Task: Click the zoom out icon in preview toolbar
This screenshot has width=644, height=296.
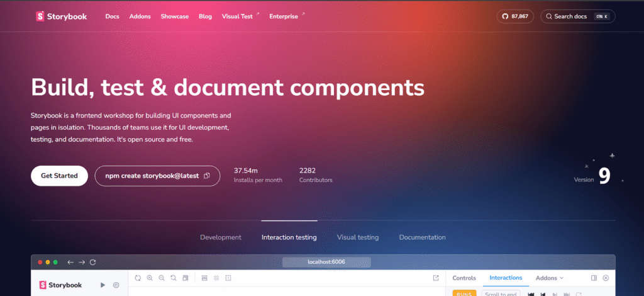Action: 162,278
